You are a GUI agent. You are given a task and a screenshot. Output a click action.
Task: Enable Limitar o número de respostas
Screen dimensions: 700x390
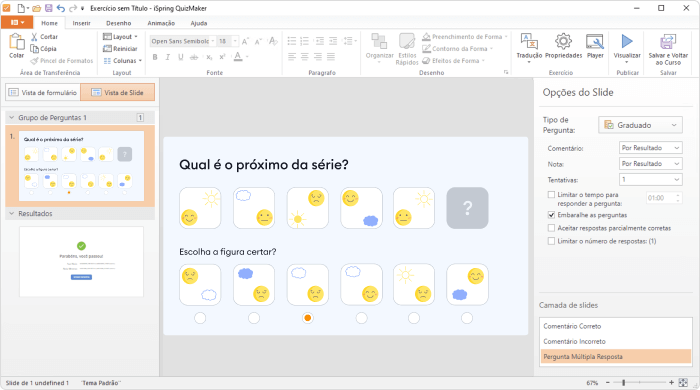pyautogui.click(x=551, y=241)
